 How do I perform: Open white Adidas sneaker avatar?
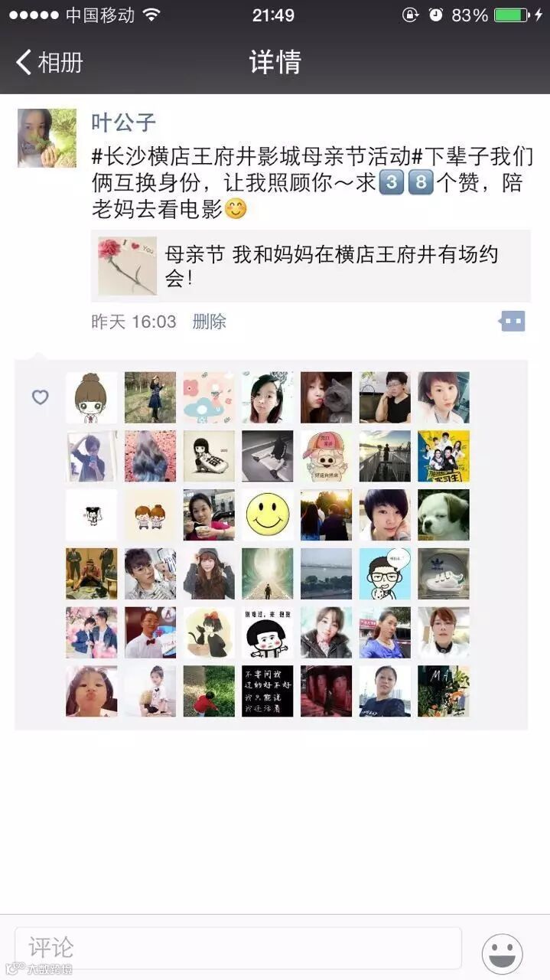coord(444,573)
